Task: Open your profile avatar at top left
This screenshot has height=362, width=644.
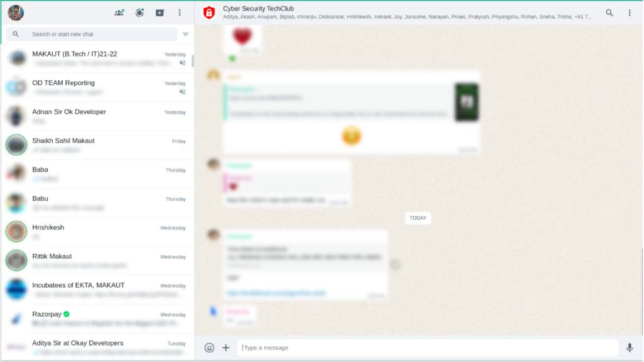Action: pos(16,13)
